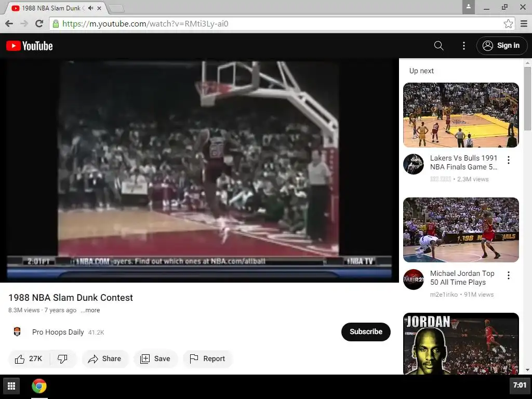Click the 8.3M views text

click(24, 310)
